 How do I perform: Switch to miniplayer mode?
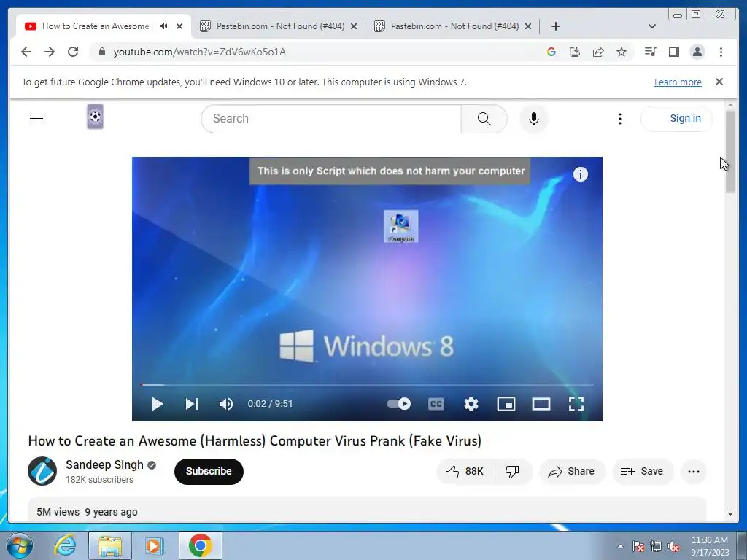pyautogui.click(x=506, y=404)
